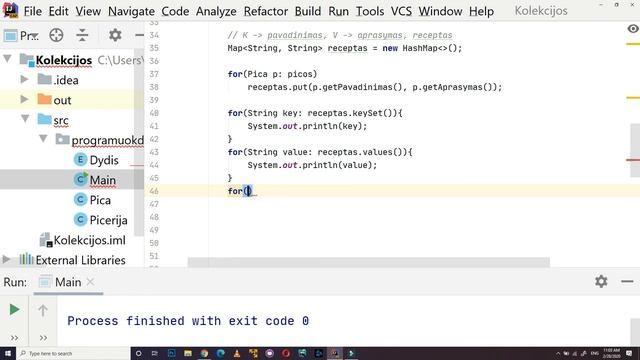
Task: Open the Dydis enum file
Action: point(104,160)
